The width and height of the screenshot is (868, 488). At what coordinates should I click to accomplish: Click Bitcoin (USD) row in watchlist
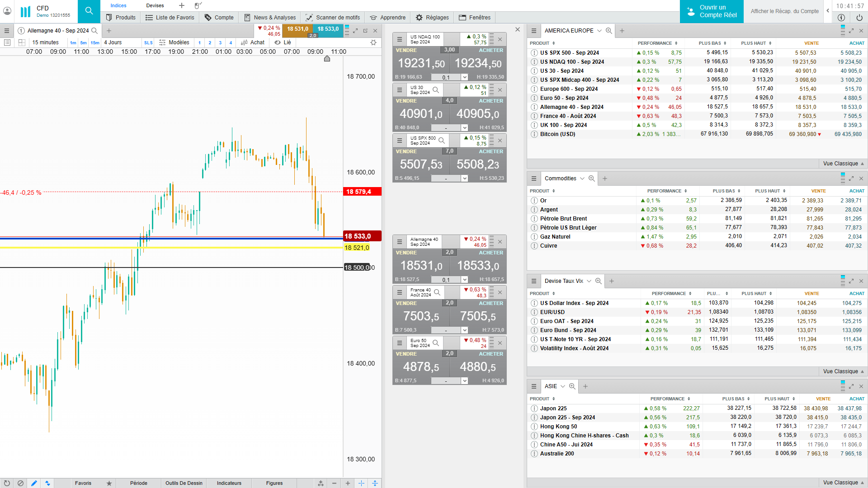point(557,134)
